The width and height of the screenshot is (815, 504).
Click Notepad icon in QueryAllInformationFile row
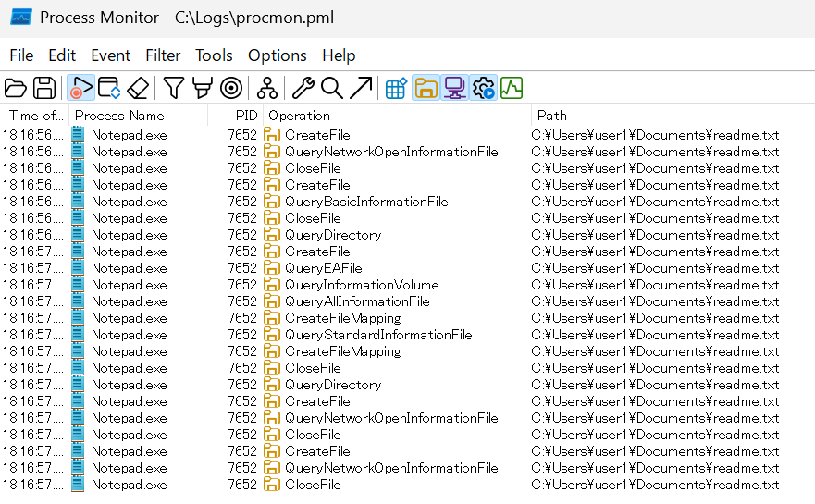[x=78, y=301]
